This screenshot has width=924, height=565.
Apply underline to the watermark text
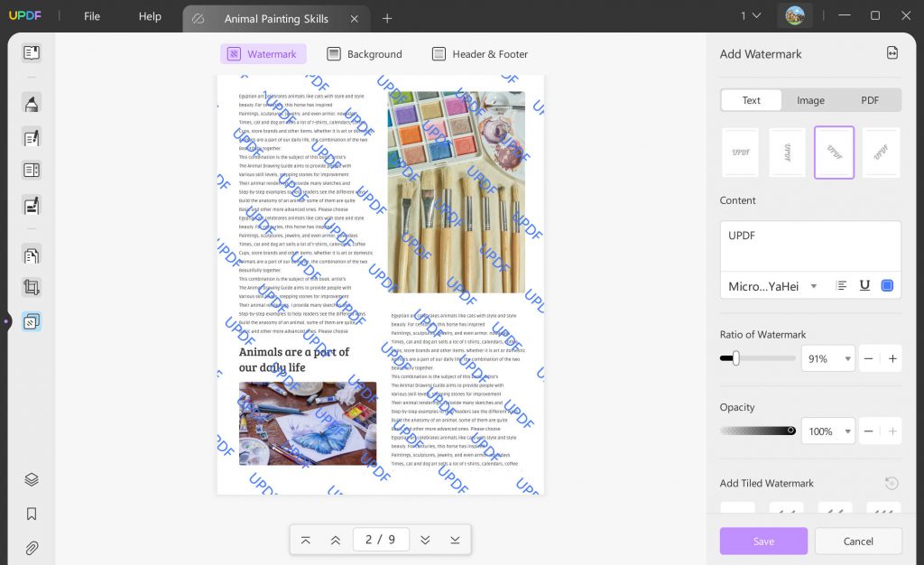point(864,284)
